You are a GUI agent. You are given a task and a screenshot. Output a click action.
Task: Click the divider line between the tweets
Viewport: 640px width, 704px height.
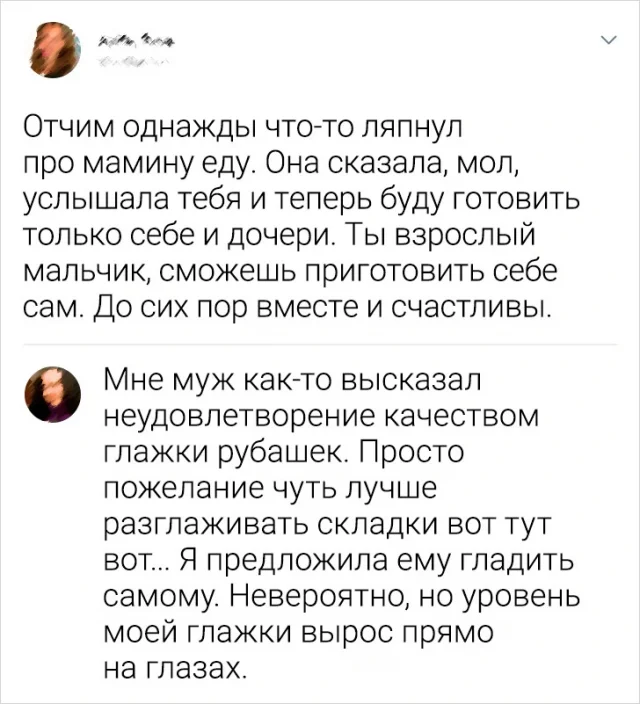(x=318, y=344)
